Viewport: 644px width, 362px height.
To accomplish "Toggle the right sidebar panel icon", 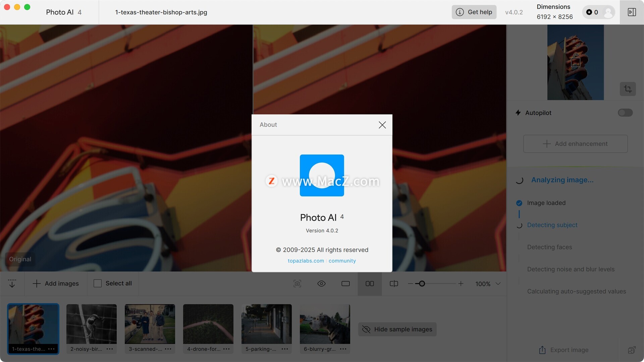I will click(632, 12).
